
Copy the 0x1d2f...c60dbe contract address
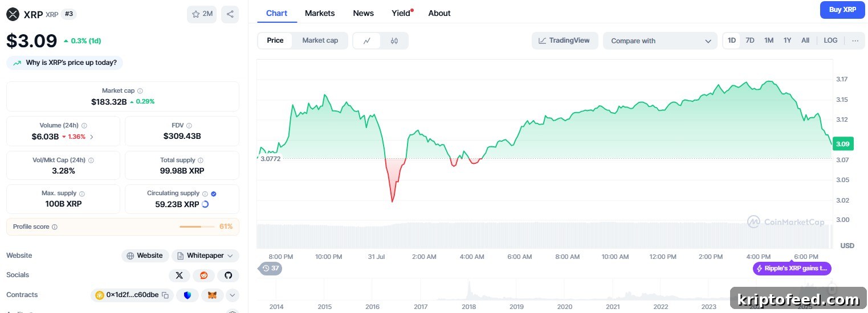click(165, 295)
